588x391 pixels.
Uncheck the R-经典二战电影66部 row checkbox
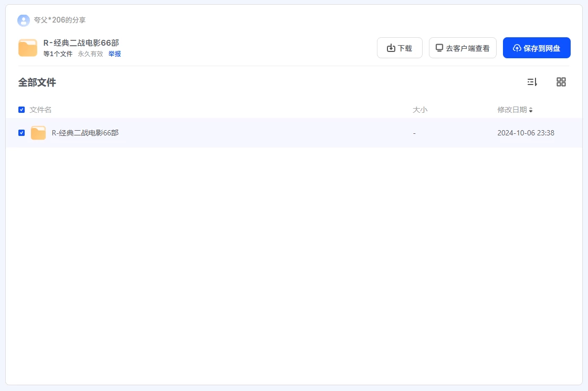(22, 133)
